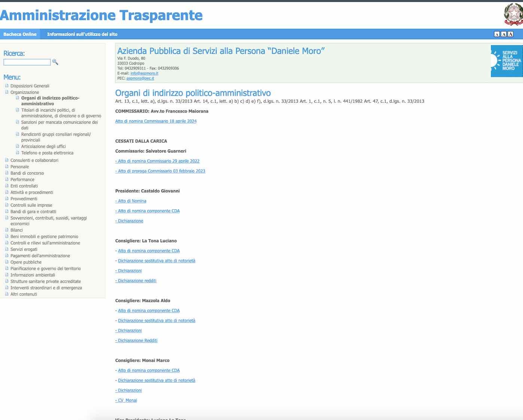Open the CV Monai link

pos(126,400)
